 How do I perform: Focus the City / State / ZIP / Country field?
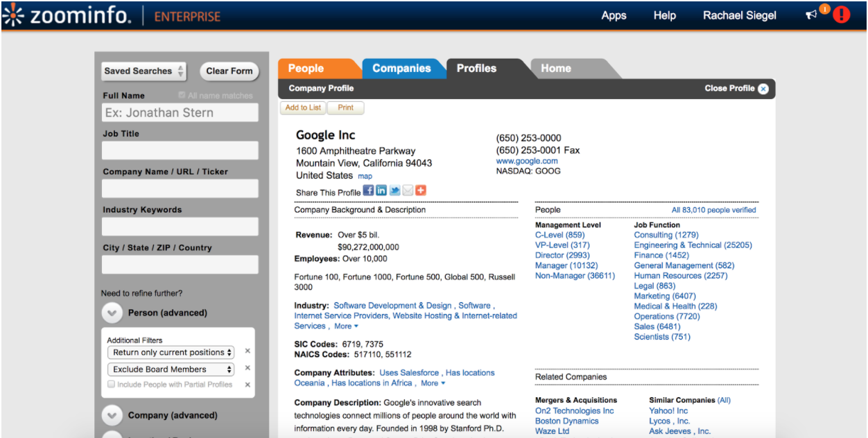pyautogui.click(x=180, y=265)
